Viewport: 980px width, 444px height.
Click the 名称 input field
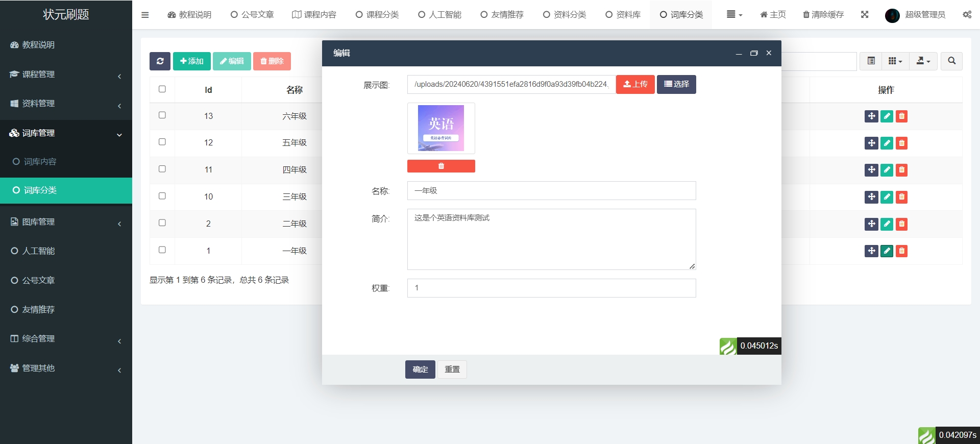click(x=551, y=191)
